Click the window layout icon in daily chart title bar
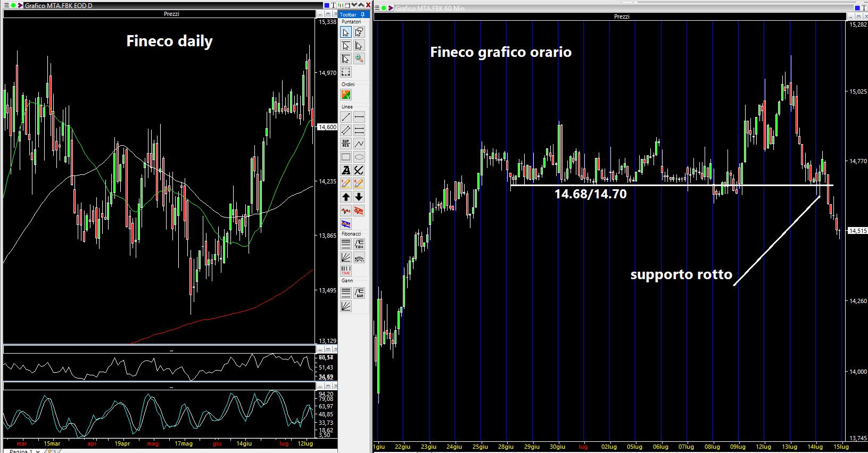This screenshot has height=453, width=868. click(x=348, y=5)
